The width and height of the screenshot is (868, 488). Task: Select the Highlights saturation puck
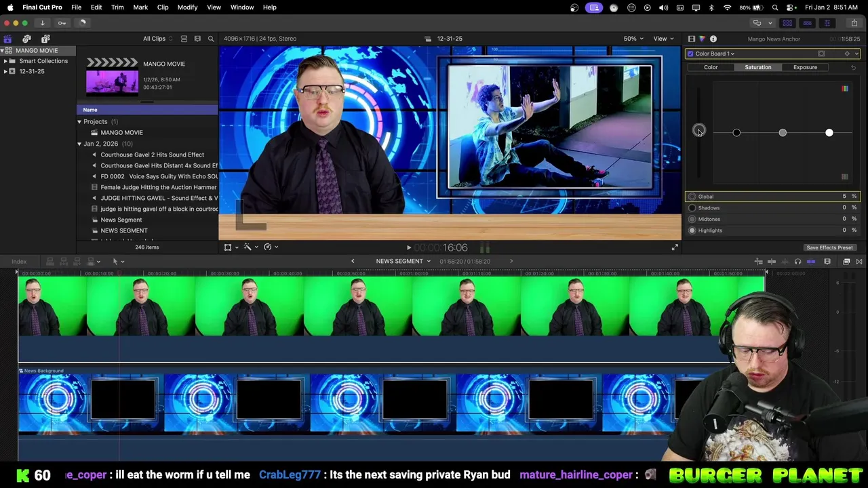point(829,133)
